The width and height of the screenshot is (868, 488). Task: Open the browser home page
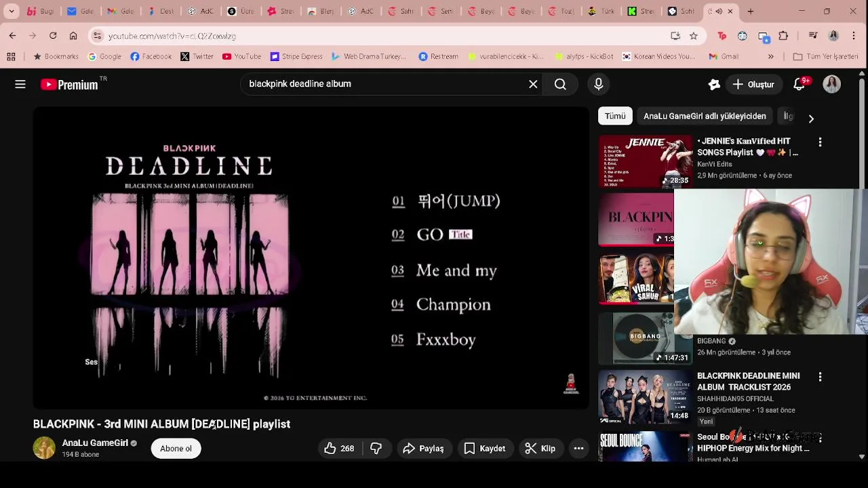[73, 36]
